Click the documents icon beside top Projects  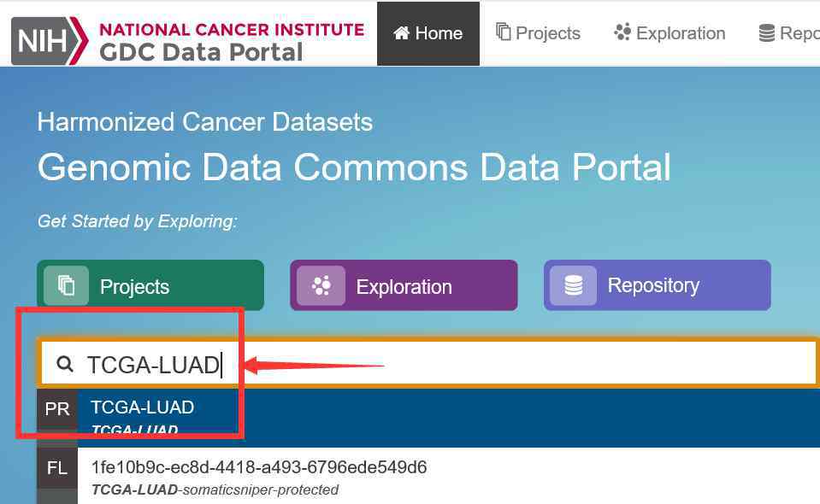click(503, 32)
